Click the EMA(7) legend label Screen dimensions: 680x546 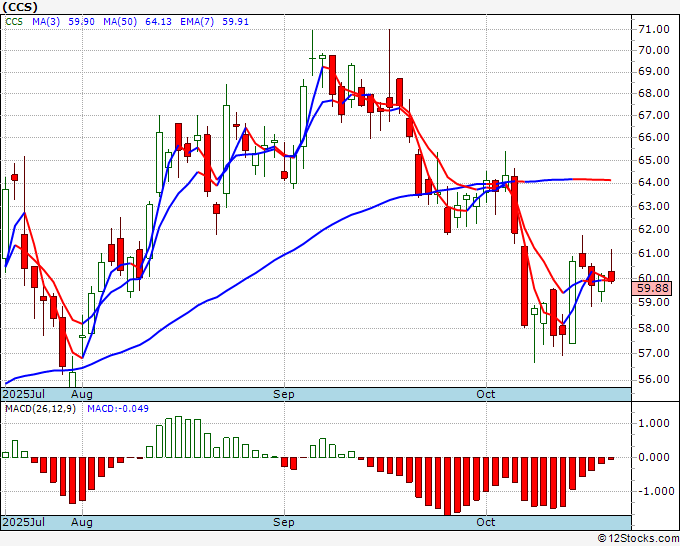197,22
